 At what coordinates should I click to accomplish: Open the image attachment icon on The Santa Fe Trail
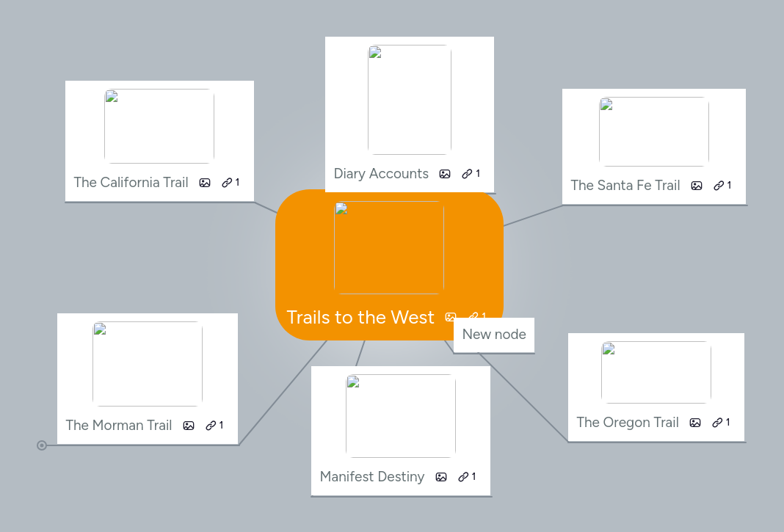[x=696, y=185]
